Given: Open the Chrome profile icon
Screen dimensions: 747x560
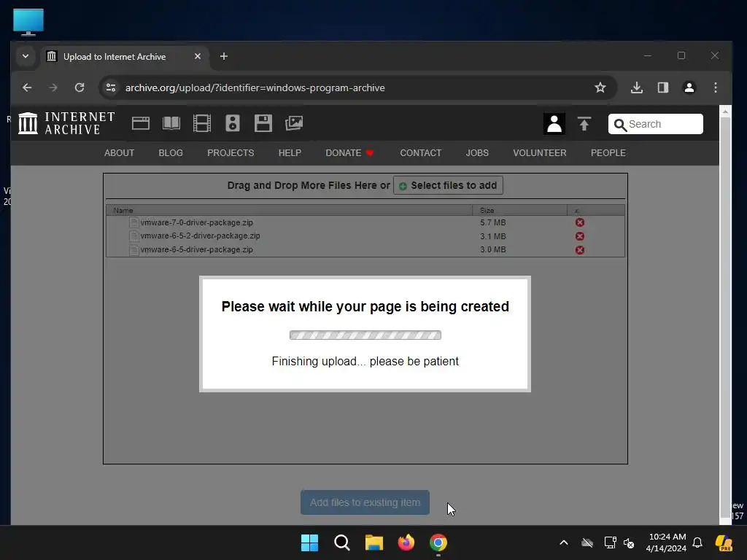Looking at the screenshot, I should pyautogui.click(x=689, y=87).
